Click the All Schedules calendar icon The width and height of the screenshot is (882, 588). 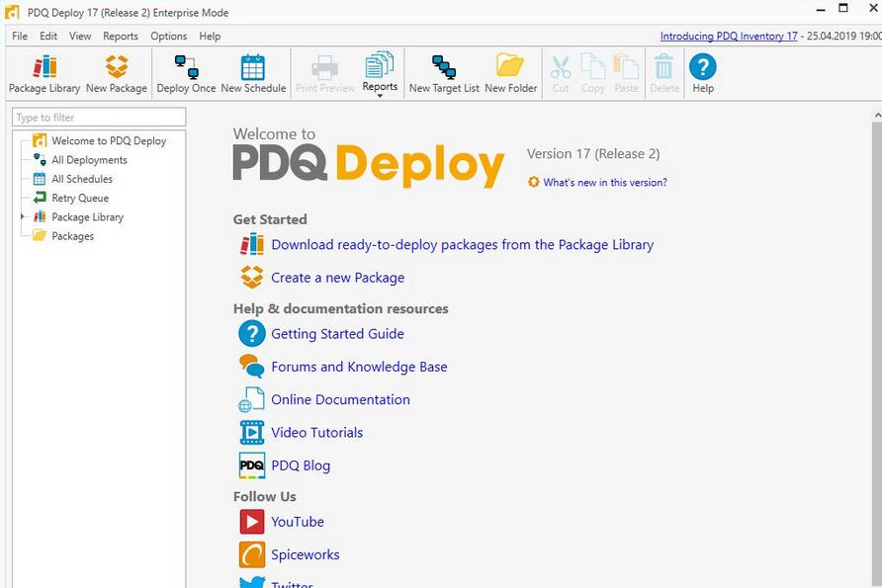click(x=40, y=179)
